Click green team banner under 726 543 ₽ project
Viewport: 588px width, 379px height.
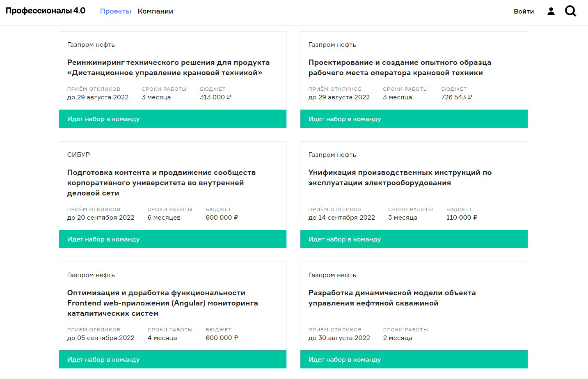[414, 119]
